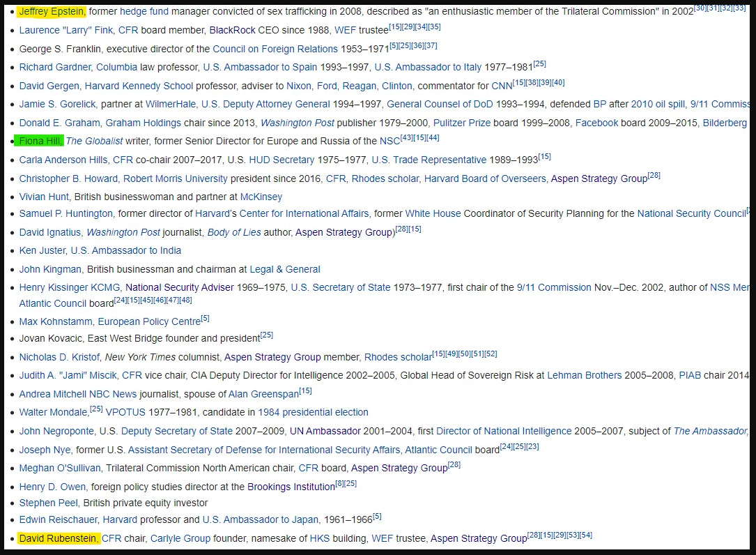756x555 pixels.
Task: Click the McKinsey link
Action: 261,197
